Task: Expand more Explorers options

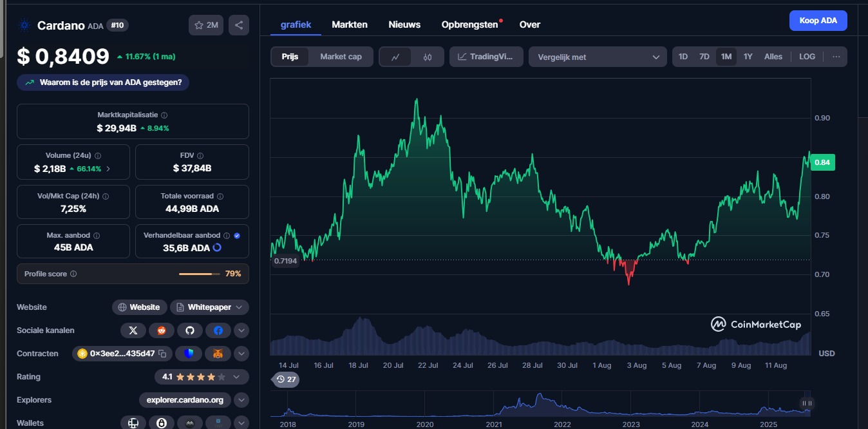Action: pos(241,400)
